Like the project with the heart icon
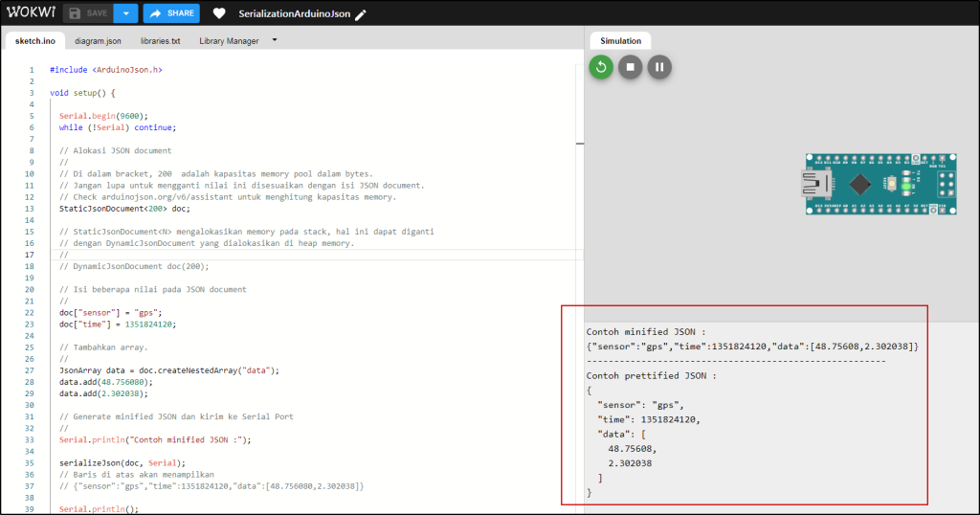 coord(219,14)
